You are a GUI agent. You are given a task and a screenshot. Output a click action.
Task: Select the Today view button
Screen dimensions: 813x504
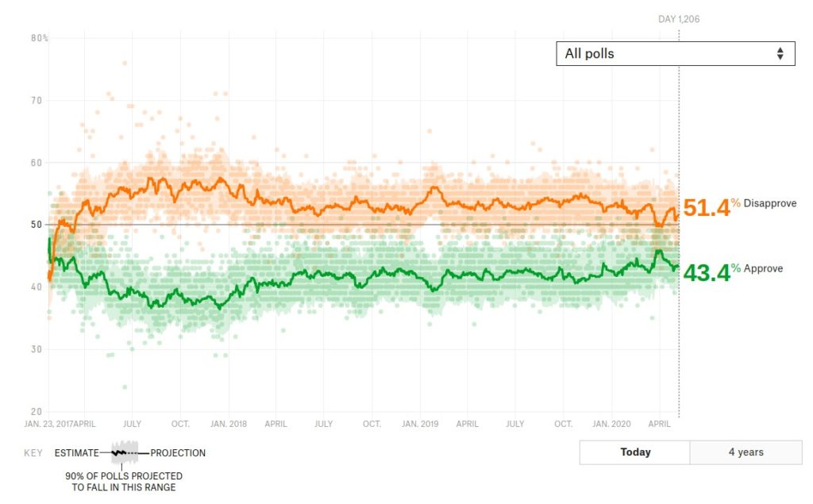(x=635, y=452)
